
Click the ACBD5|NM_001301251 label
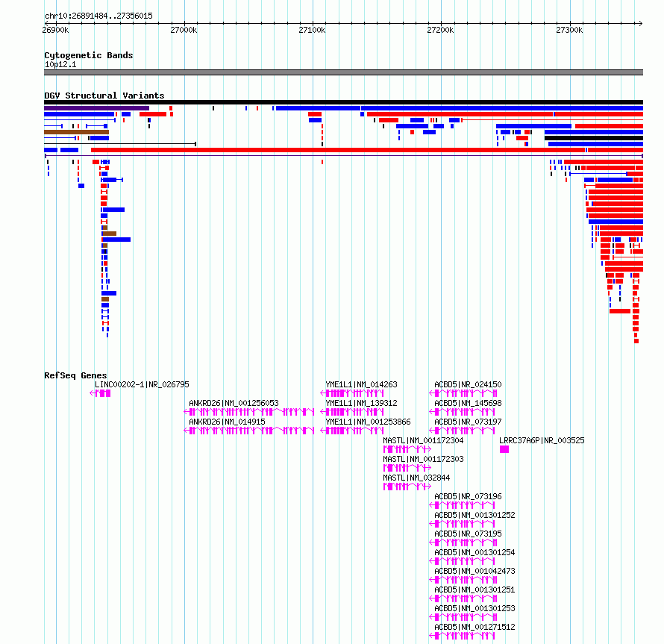(x=474, y=590)
